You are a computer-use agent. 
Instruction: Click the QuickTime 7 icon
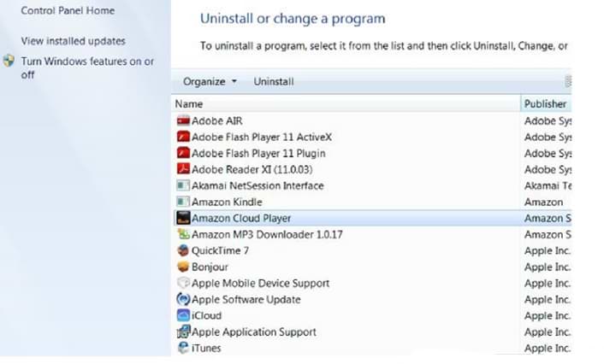[183, 250]
